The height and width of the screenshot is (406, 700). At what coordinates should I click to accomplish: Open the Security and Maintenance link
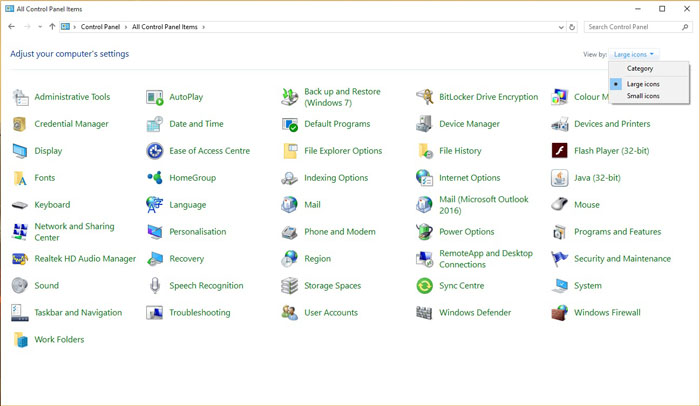622,259
